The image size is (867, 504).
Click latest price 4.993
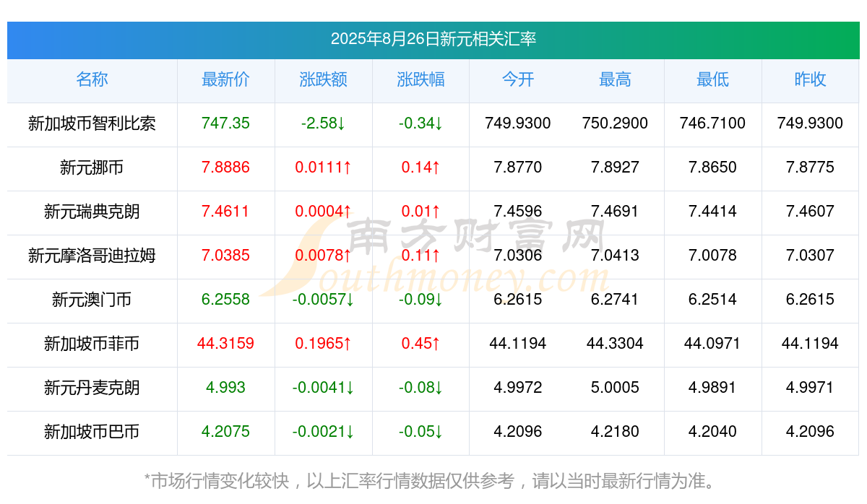point(225,388)
